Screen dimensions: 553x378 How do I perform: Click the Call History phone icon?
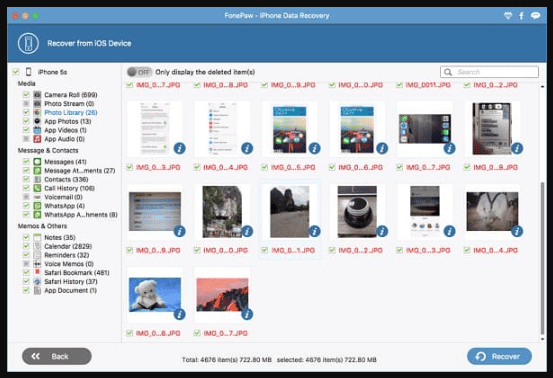[37, 188]
